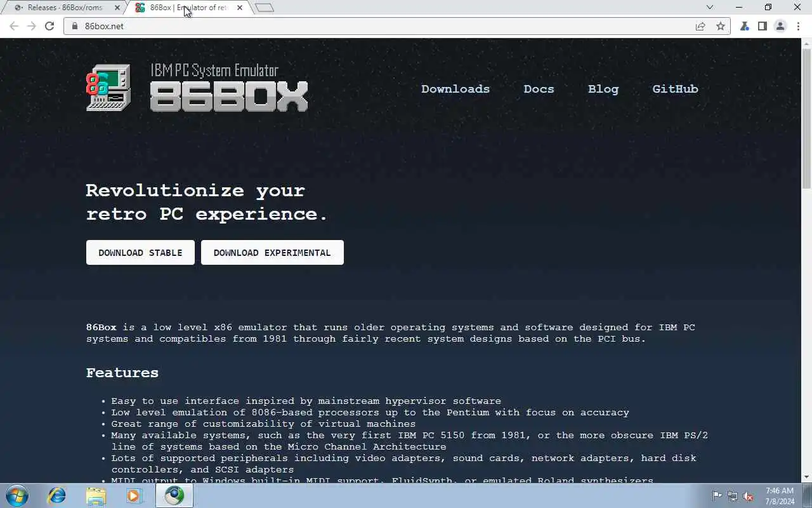Click the 86BOX wordmark logo
The width and height of the screenshot is (812, 508).
pyautogui.click(x=229, y=97)
